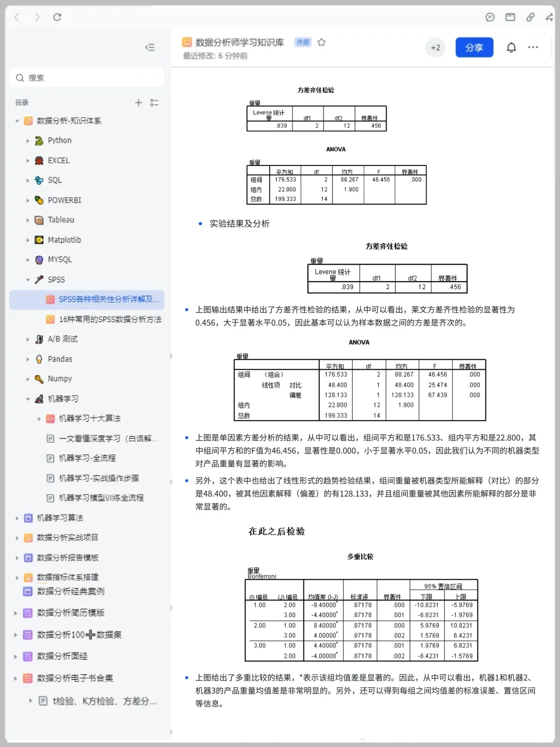Open the more options (…) menu
The height and width of the screenshot is (747, 560).
(x=533, y=47)
